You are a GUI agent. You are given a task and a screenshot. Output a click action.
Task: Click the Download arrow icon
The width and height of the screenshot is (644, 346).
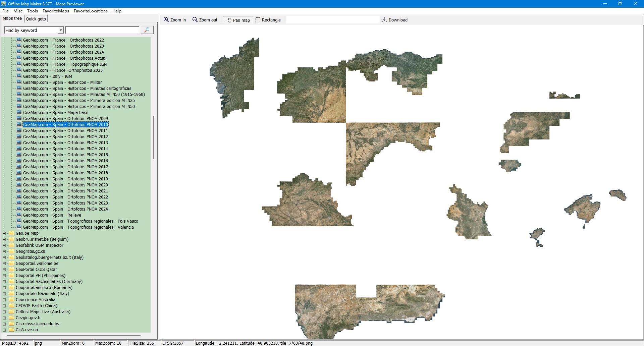pyautogui.click(x=385, y=20)
